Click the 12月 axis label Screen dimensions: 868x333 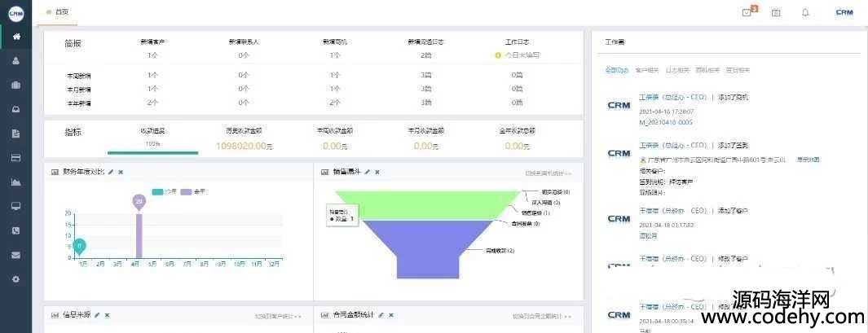tap(272, 265)
